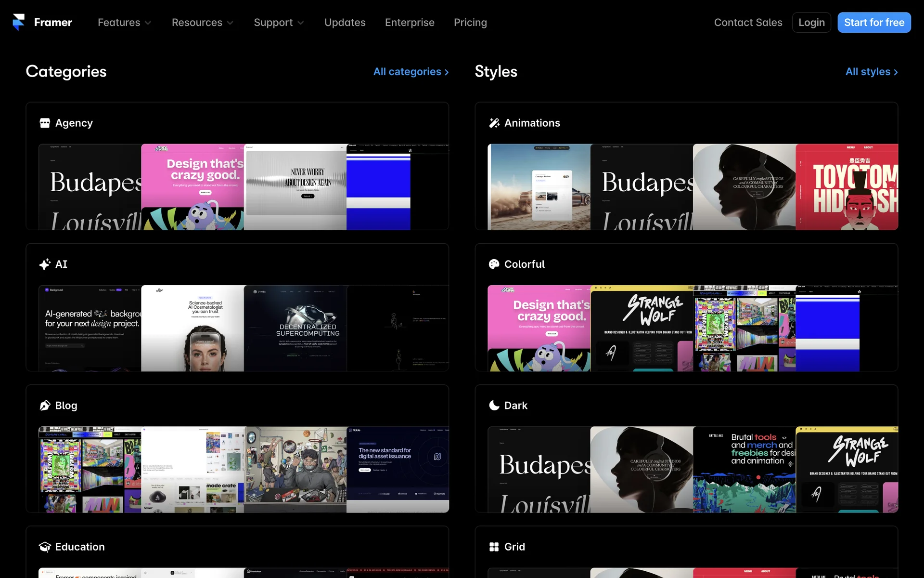This screenshot has width=924, height=578.
Task: Click the Grid squares icon
Action: (494, 547)
